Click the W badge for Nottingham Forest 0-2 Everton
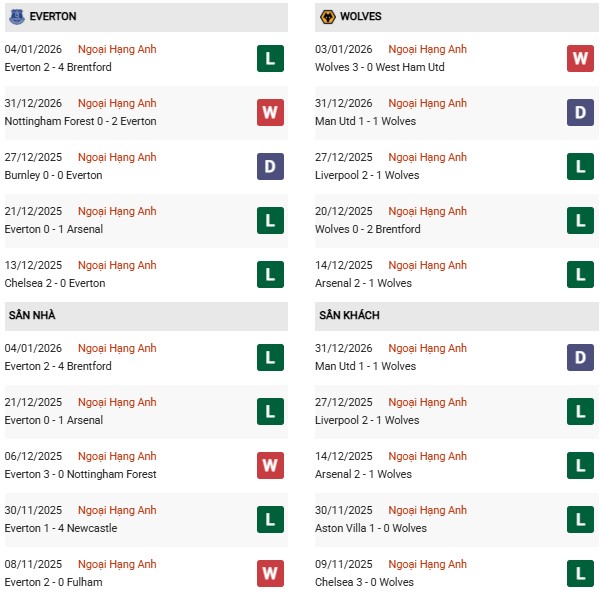600x593 pixels. (270, 113)
